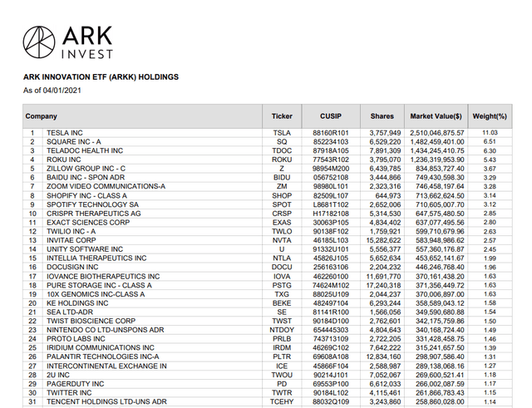Select ZOOM VIDEO COMMUNICATIONS-A
The width and height of the screenshot is (532, 408).
tap(106, 186)
